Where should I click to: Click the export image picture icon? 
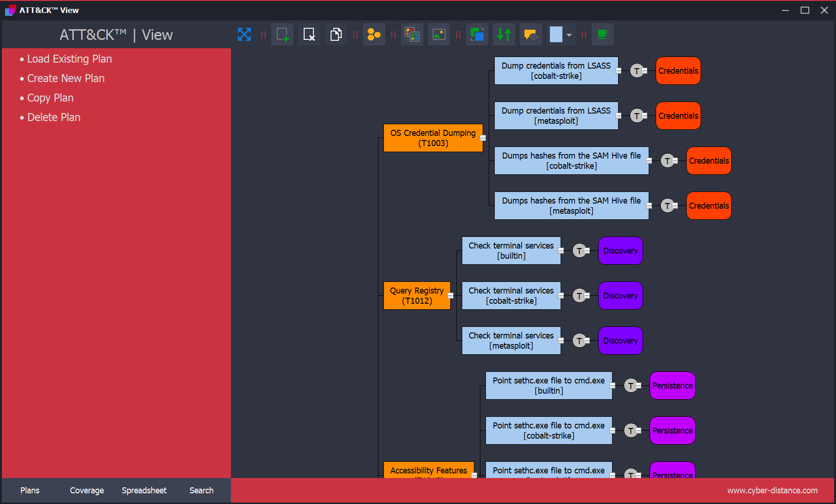[439, 34]
